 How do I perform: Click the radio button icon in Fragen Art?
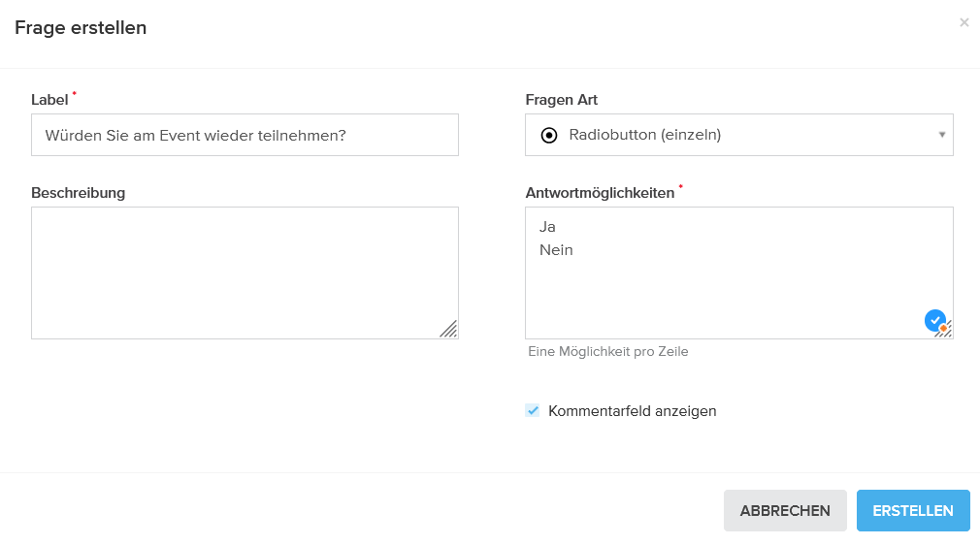tap(549, 136)
